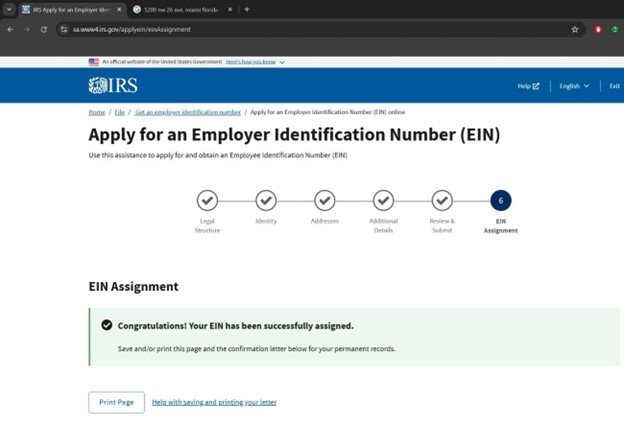
Task: Select the IRS Apply for Employer tab
Action: 70,9
